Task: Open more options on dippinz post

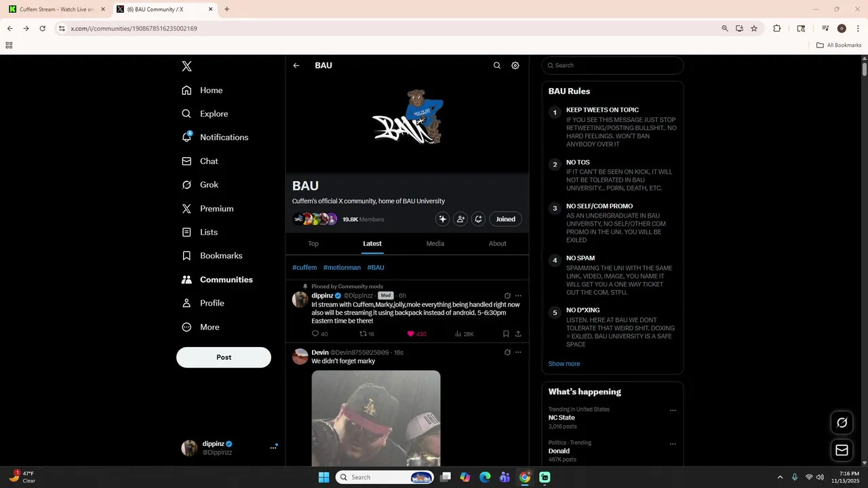Action: coord(518,296)
